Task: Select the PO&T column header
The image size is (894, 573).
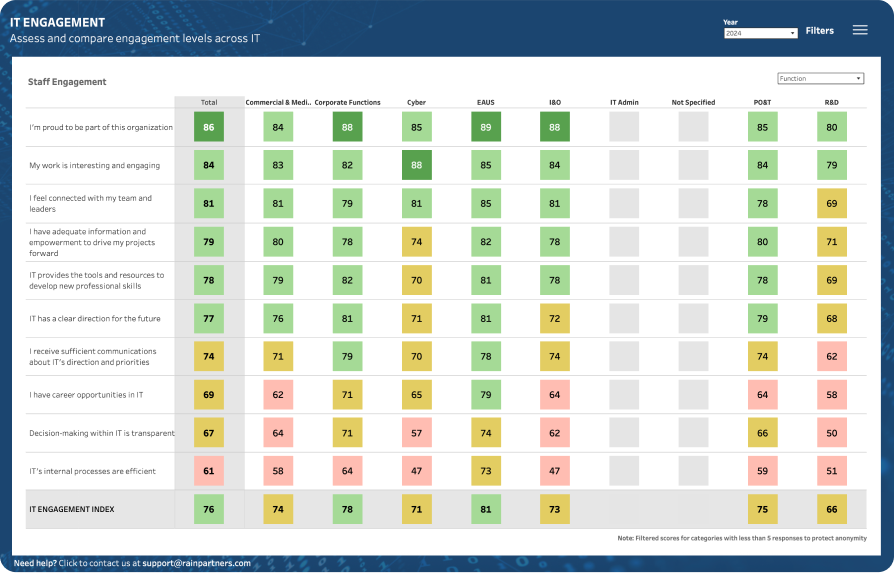Action: tap(762, 103)
